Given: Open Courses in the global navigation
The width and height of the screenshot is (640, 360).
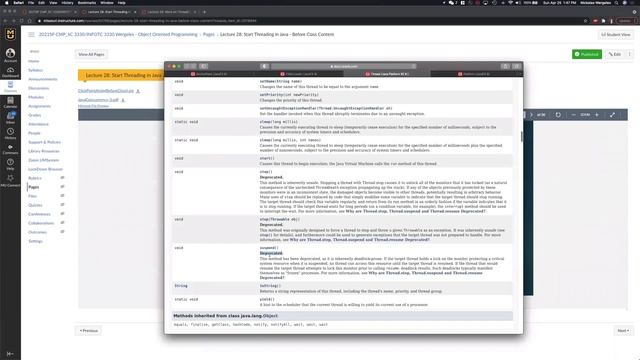Looking at the screenshot, I should tap(10, 87).
